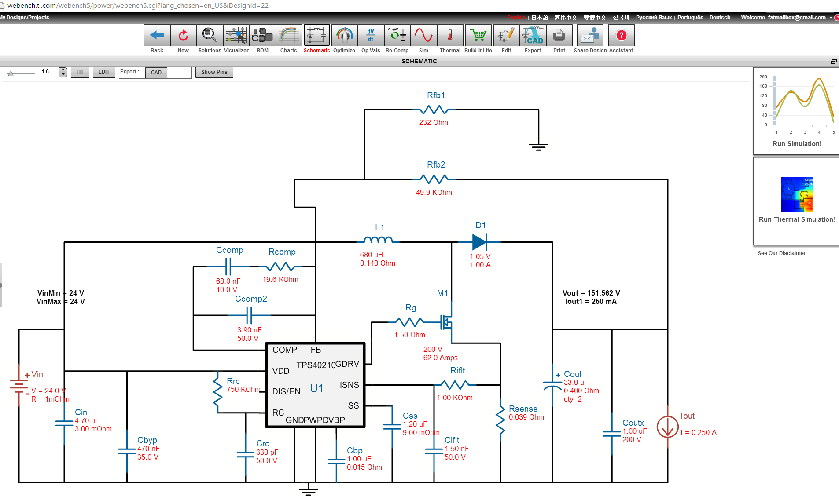Click the Export CAD icon
Image resolution: width=839 pixels, height=504 pixels.
pyautogui.click(x=533, y=35)
